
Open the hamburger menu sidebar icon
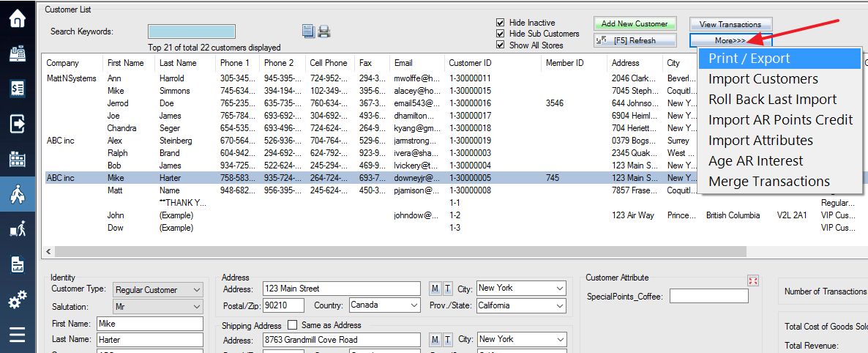pos(18,335)
